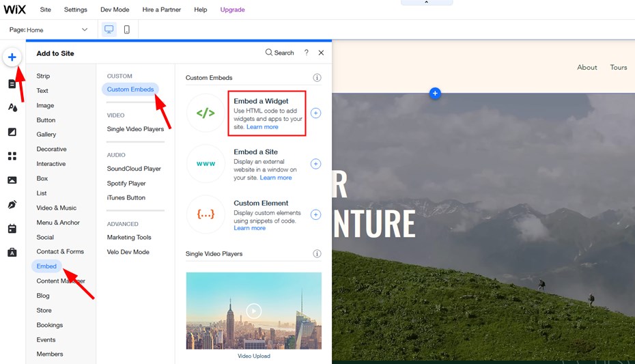Choose iTunes Button subcategory
The height and width of the screenshot is (364, 635).
click(126, 197)
